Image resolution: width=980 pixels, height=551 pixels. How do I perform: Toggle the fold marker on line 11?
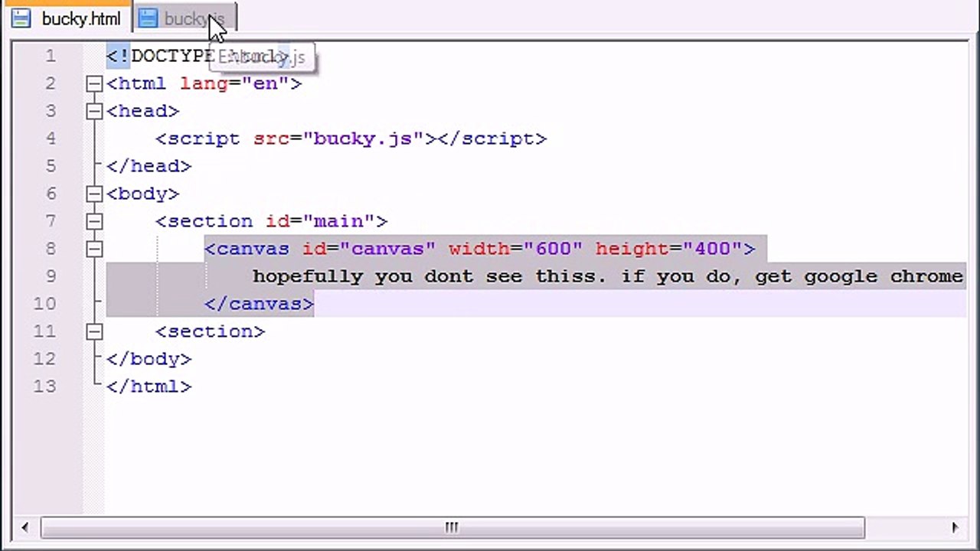coord(94,331)
